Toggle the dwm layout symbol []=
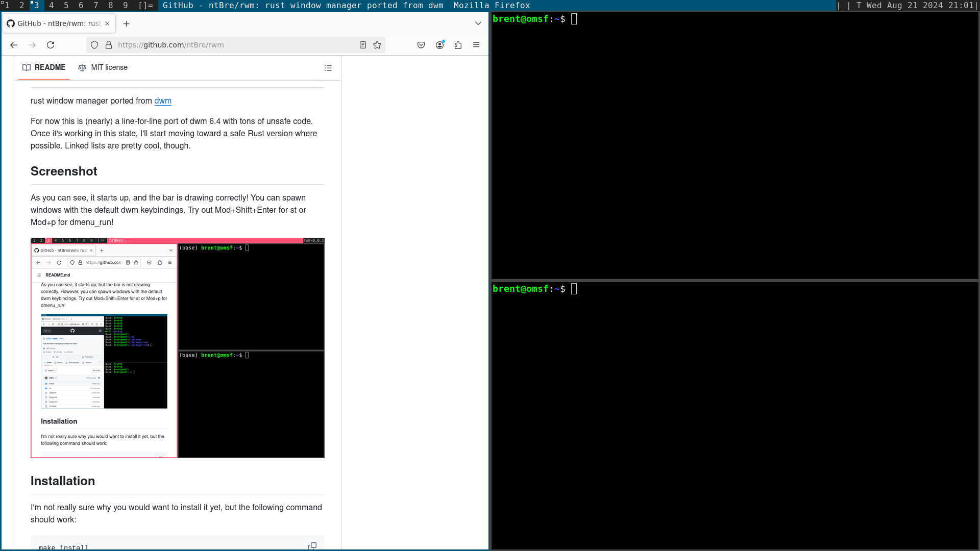Screen dimensions: 980x551 pyautogui.click(x=145, y=5)
